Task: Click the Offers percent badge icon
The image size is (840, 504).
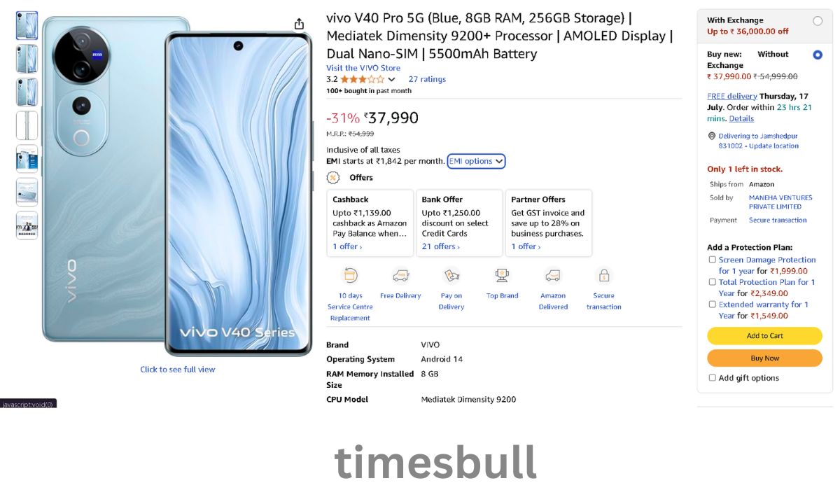Action: coord(334,177)
